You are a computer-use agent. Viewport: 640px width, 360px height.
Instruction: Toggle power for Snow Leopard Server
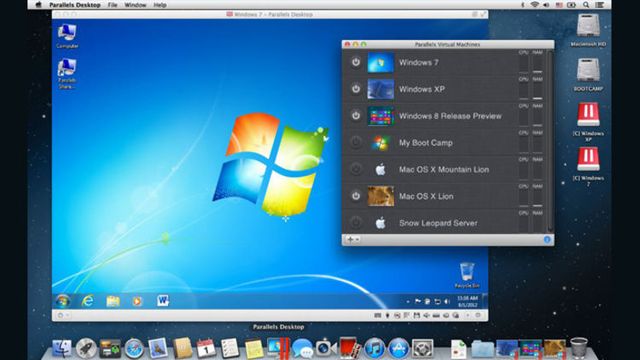(x=356, y=223)
